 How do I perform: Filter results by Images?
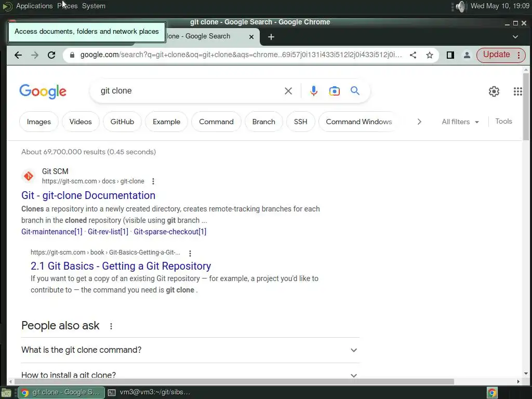tap(38, 122)
